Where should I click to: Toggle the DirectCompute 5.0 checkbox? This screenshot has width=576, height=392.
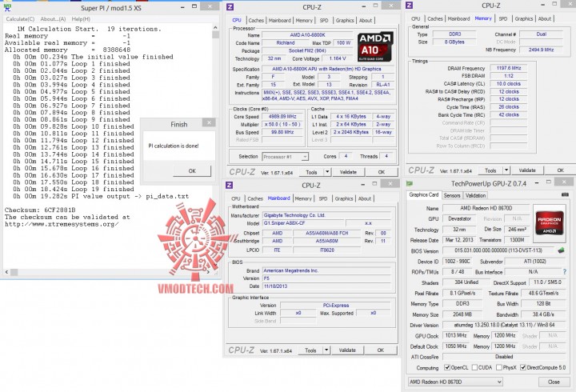pos(523,367)
